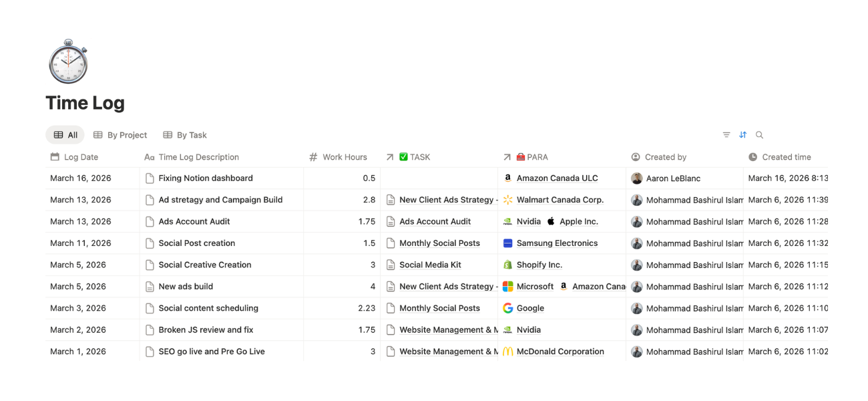Viewport: 868px width, 401px height.
Task: Open Social content scheduling entry
Action: coord(208,308)
